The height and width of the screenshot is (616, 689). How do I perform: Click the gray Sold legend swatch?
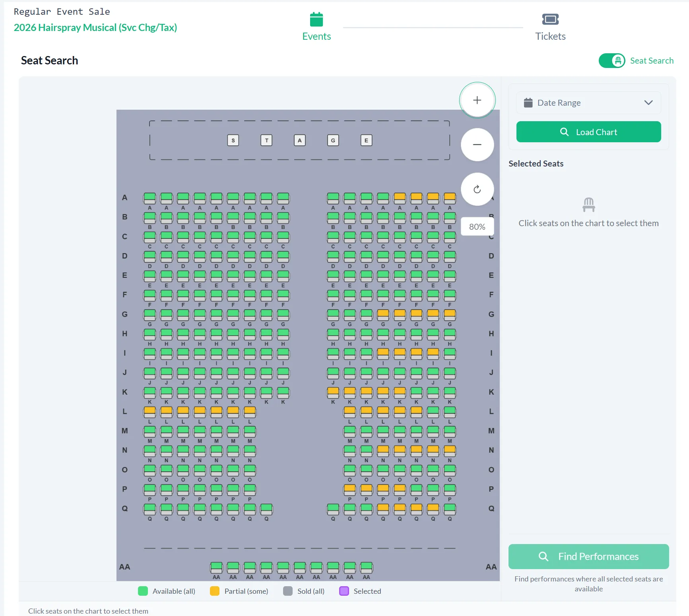288,591
